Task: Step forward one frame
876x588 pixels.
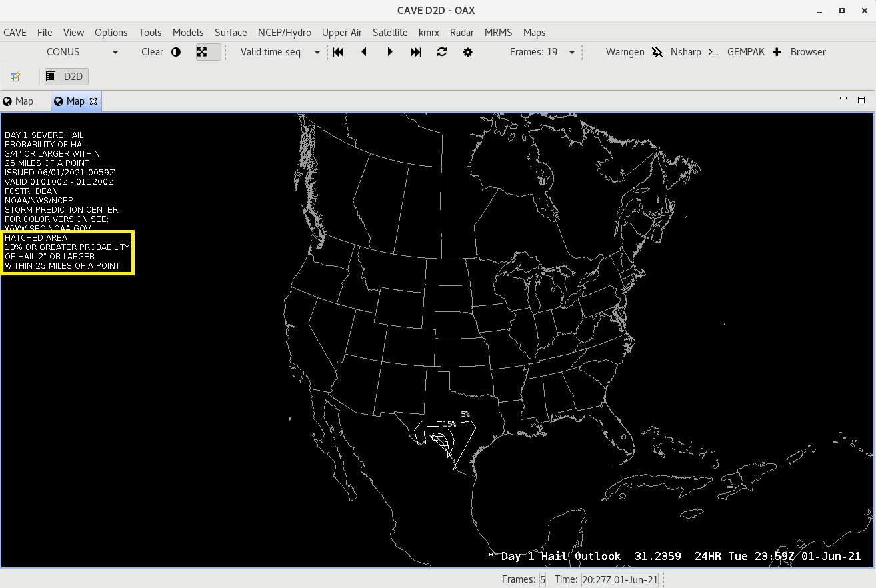Action: [390, 52]
